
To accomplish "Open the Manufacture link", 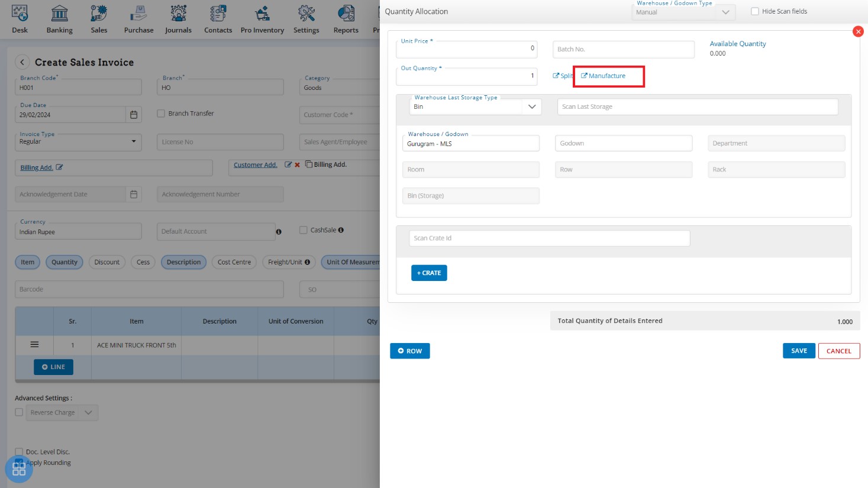I will pyautogui.click(x=604, y=76).
